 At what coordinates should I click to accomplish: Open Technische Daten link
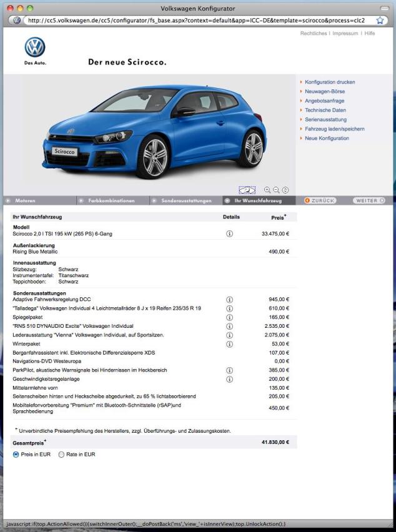(325, 111)
